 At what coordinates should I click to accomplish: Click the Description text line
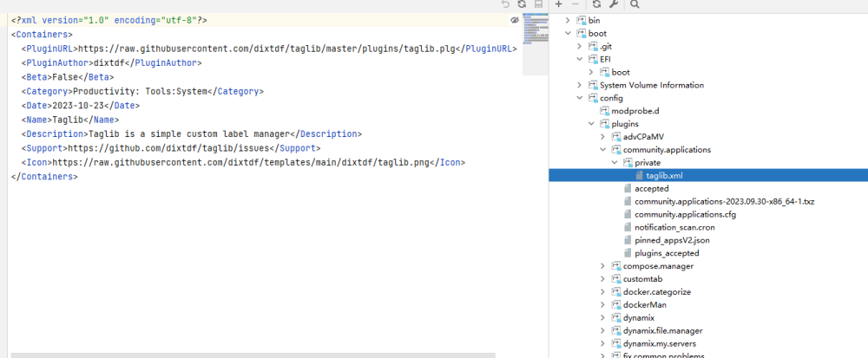[192, 134]
